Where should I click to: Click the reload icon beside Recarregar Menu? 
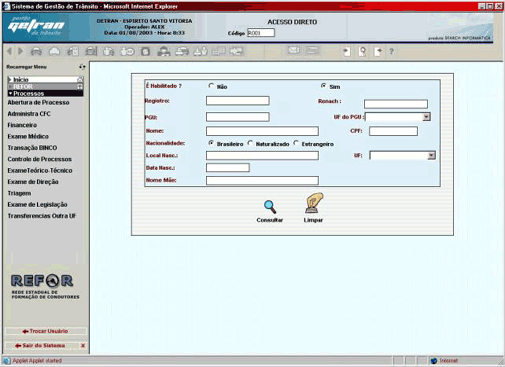(82, 67)
